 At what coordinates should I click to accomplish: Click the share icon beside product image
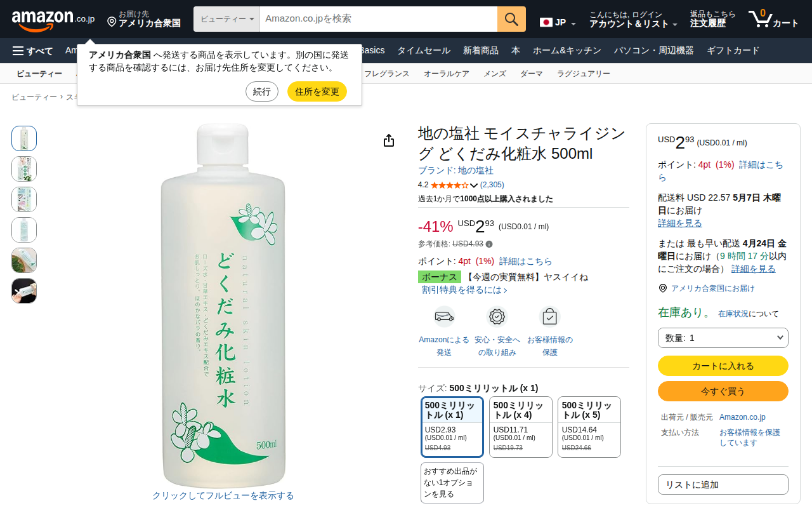(389, 140)
